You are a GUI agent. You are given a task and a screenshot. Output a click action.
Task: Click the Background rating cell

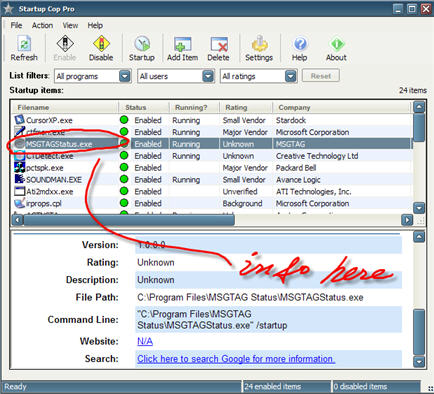click(242, 203)
